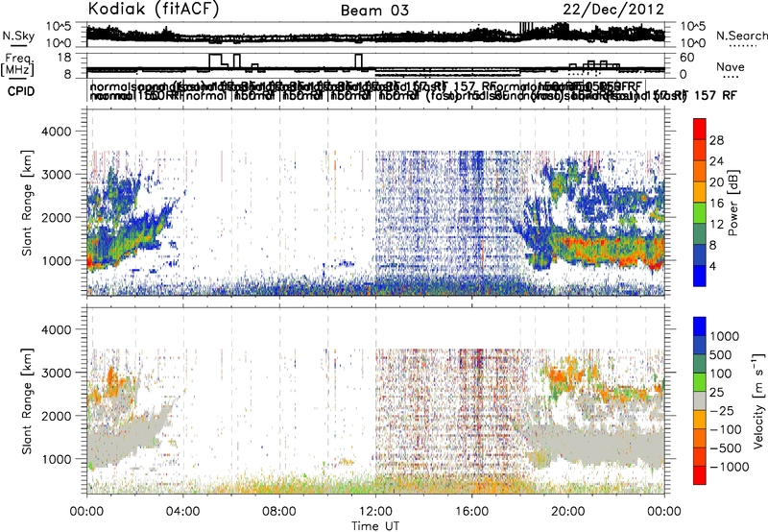Click the frequency spike just before 12:00 UT
The height and width of the screenshot is (532, 768).
(358, 60)
